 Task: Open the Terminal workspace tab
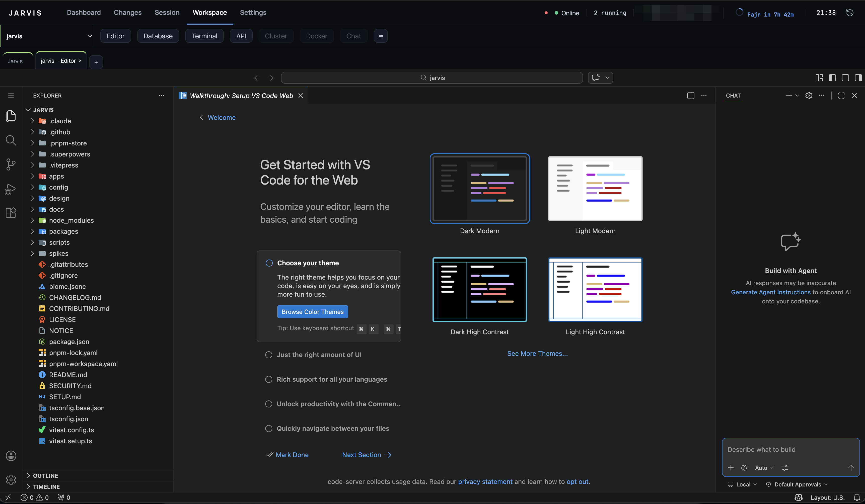(204, 36)
